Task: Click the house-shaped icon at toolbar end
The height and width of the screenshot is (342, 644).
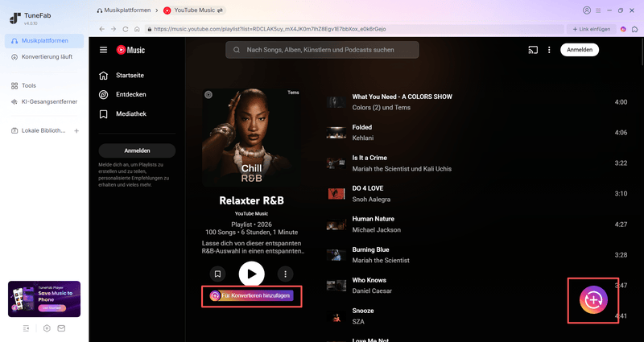Action: (x=635, y=29)
